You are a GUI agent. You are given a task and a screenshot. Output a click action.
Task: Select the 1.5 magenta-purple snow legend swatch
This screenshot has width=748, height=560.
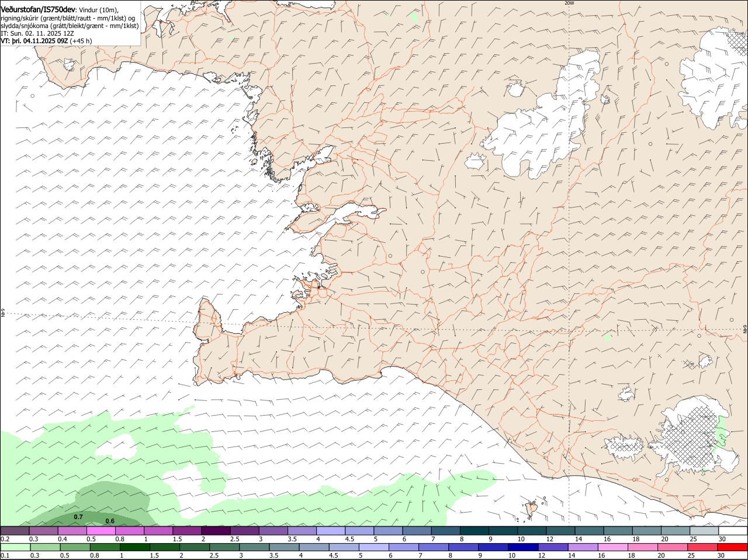pos(187,531)
